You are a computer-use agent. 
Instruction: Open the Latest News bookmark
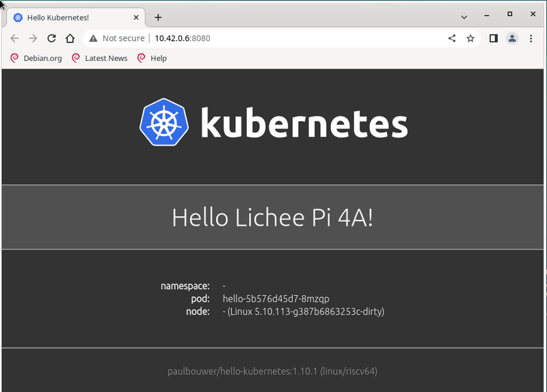[x=100, y=58]
